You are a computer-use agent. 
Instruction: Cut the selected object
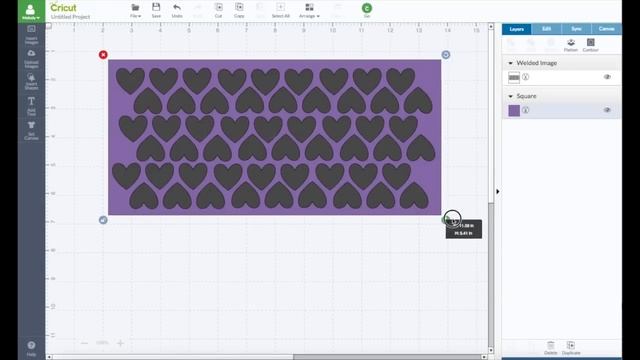point(218,11)
